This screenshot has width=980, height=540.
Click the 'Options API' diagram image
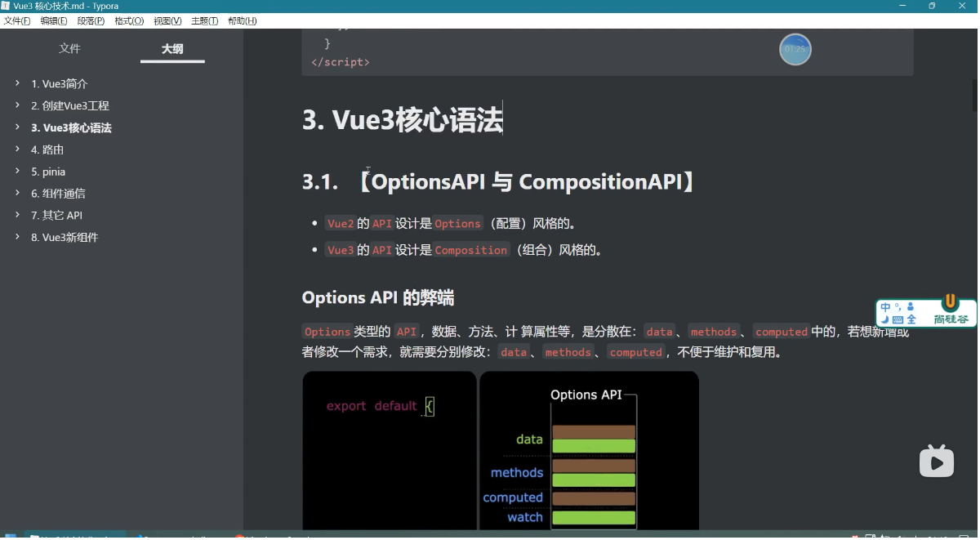(589, 450)
